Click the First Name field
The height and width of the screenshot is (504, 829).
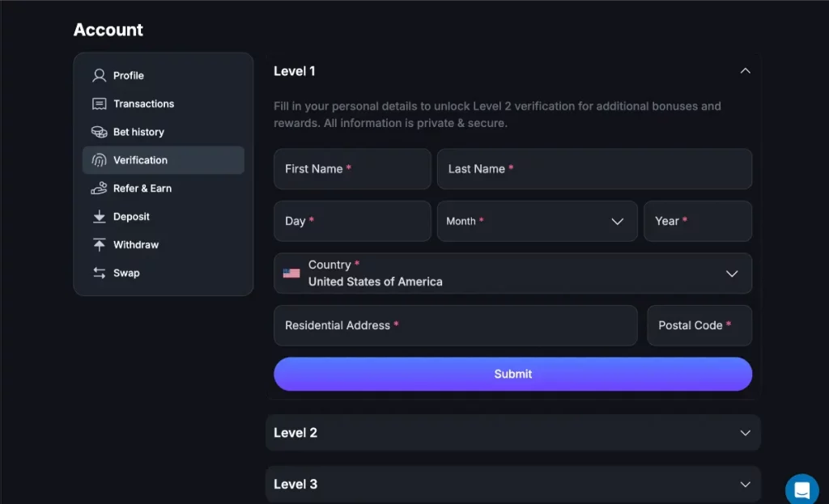352,169
